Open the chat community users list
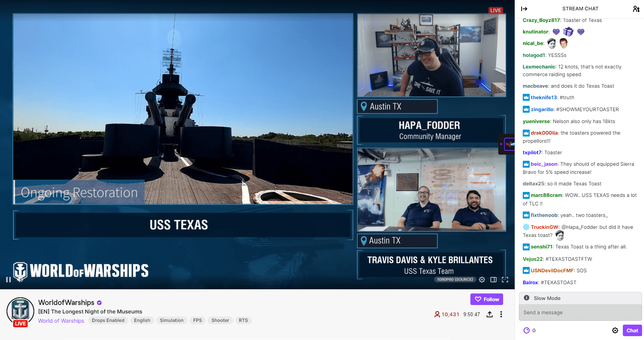Viewport: 644px width, 340px height. tap(636, 9)
